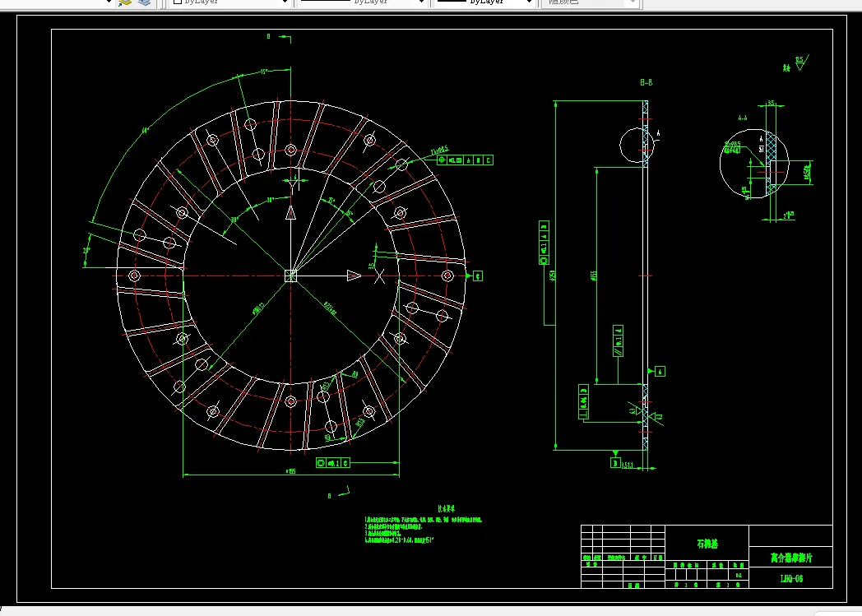Screen dimensions: 862x616
Task: Select the rivet hole at disc right on centerline
Action: pos(447,276)
